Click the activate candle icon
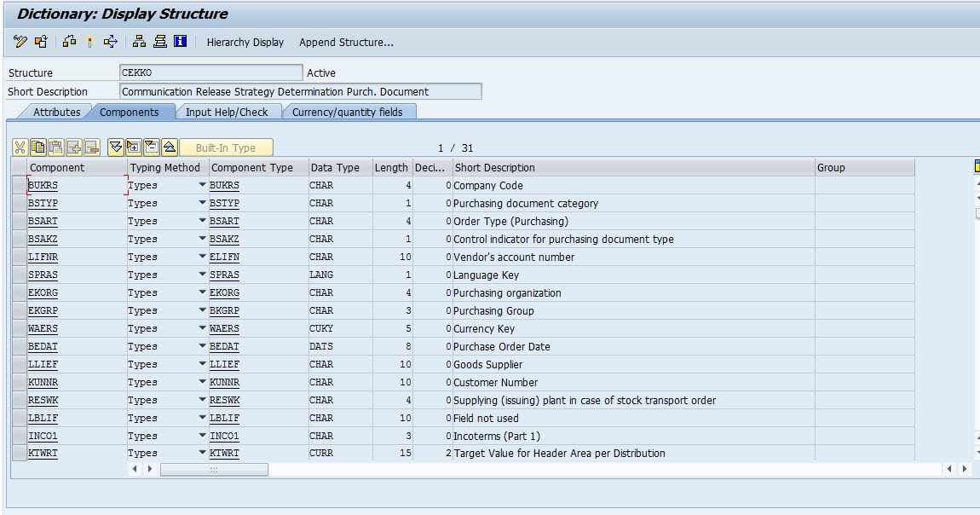 click(x=89, y=42)
